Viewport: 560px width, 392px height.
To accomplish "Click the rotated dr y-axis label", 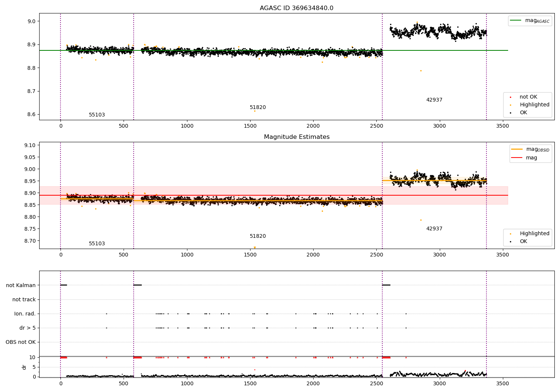I will click(24, 367).
